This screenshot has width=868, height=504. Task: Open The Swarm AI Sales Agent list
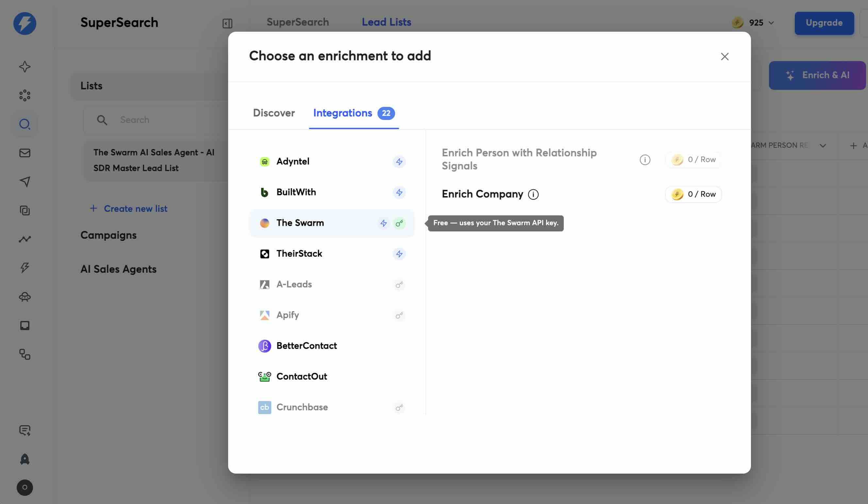[x=156, y=160]
